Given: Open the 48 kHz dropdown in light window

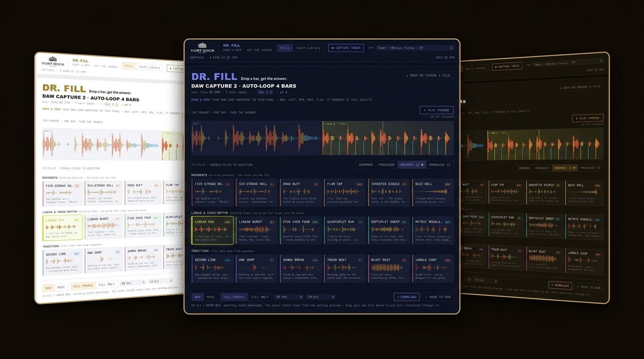Looking at the screenshot, I should tap(132, 283).
